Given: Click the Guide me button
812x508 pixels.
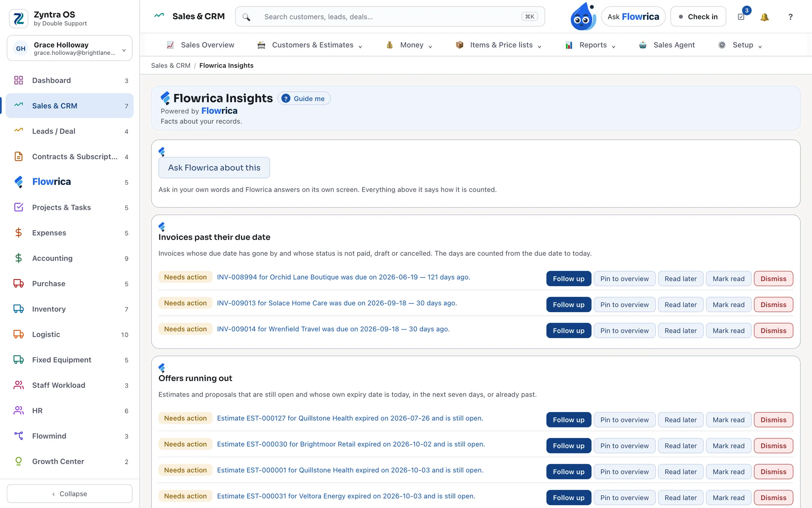Looking at the screenshot, I should [304, 99].
